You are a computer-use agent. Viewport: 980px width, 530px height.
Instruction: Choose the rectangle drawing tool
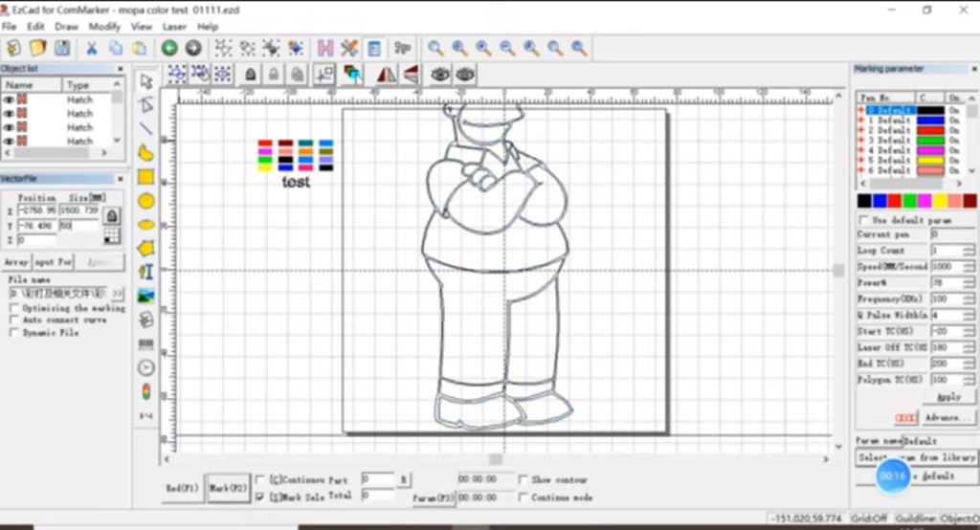[146, 176]
